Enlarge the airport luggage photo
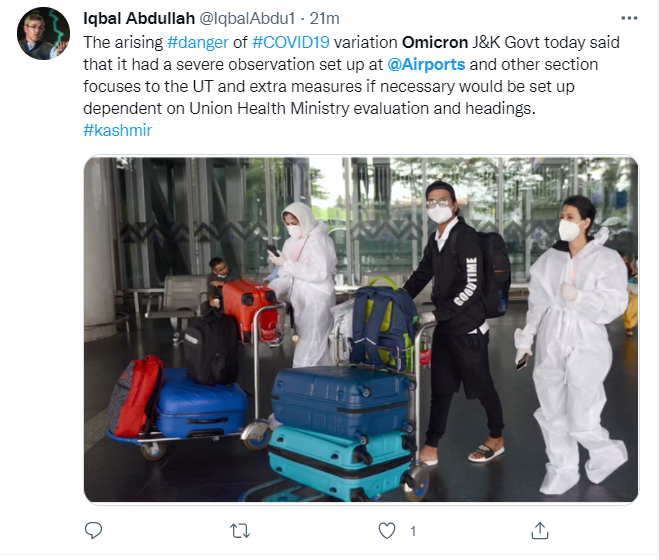This screenshot has width=659, height=560. (361, 329)
